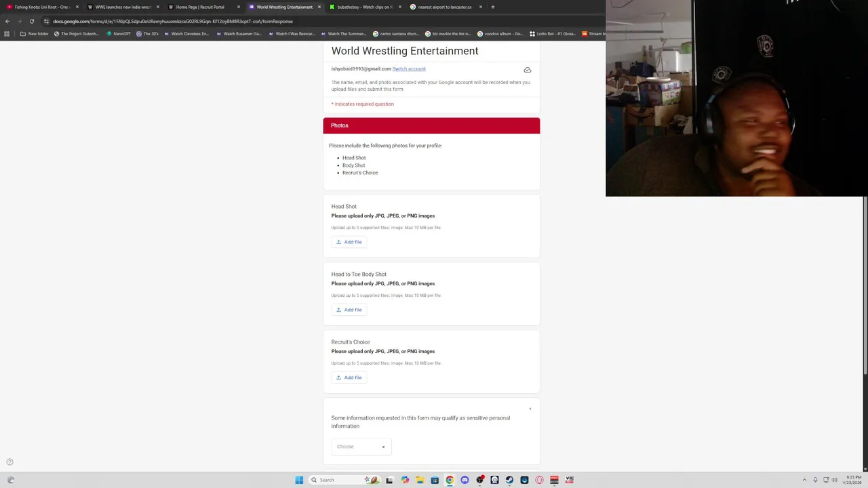Close the bubstheboy tab
Viewport: 868px width, 488px height.
pyautogui.click(x=399, y=7)
